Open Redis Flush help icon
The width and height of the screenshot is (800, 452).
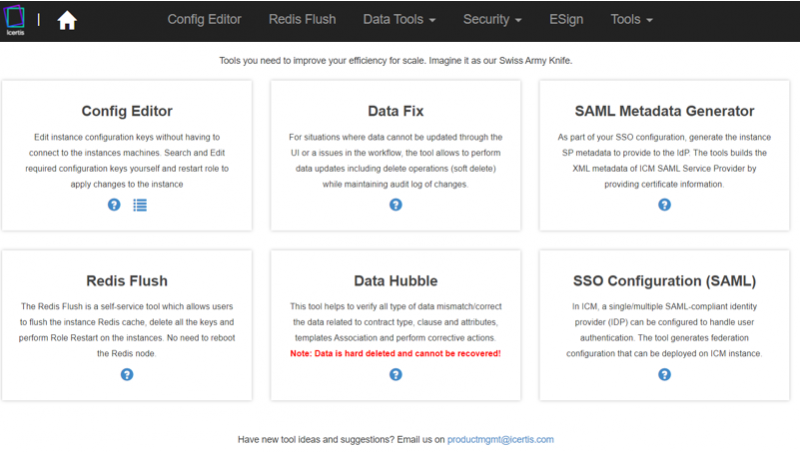coord(127,374)
